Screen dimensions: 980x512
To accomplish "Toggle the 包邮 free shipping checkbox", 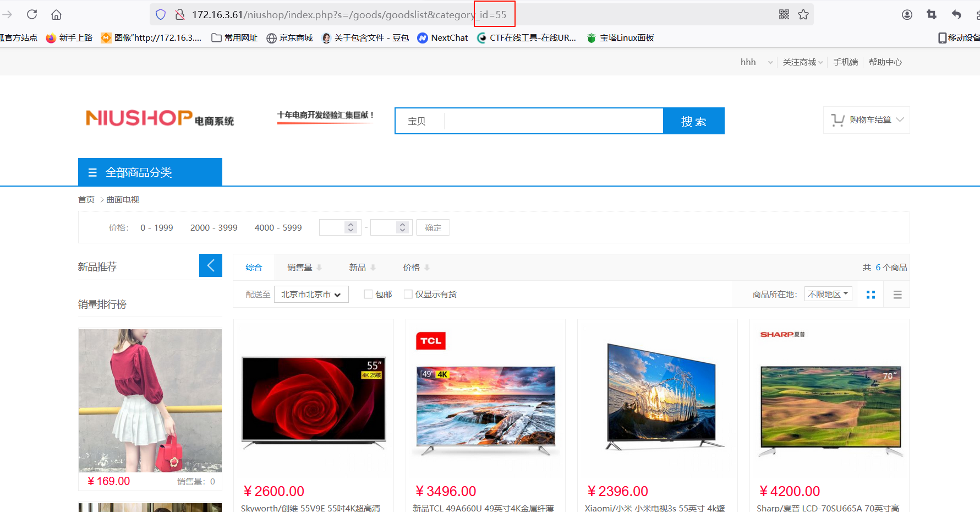I will click(368, 294).
